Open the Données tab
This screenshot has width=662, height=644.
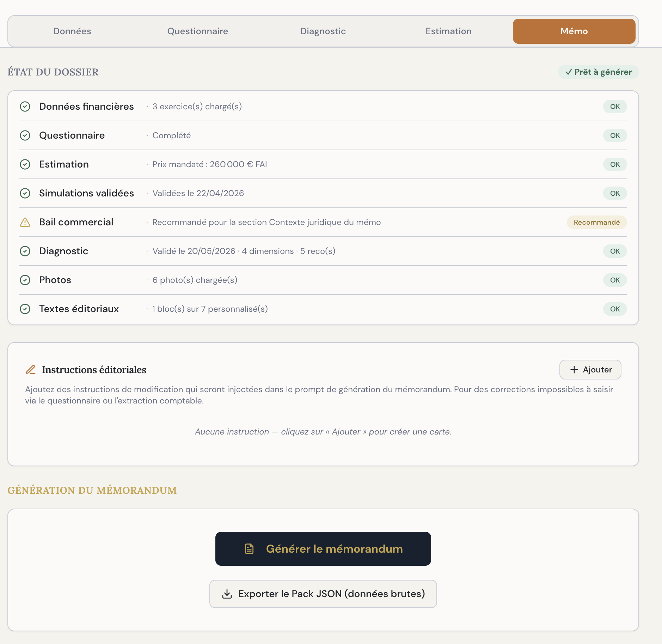point(72,31)
